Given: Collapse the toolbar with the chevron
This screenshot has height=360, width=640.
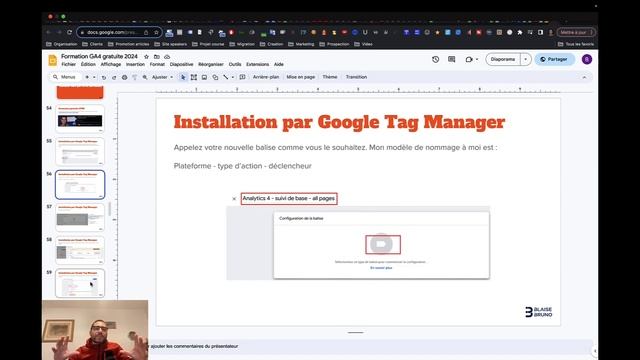Looking at the screenshot, I should click(x=584, y=77).
